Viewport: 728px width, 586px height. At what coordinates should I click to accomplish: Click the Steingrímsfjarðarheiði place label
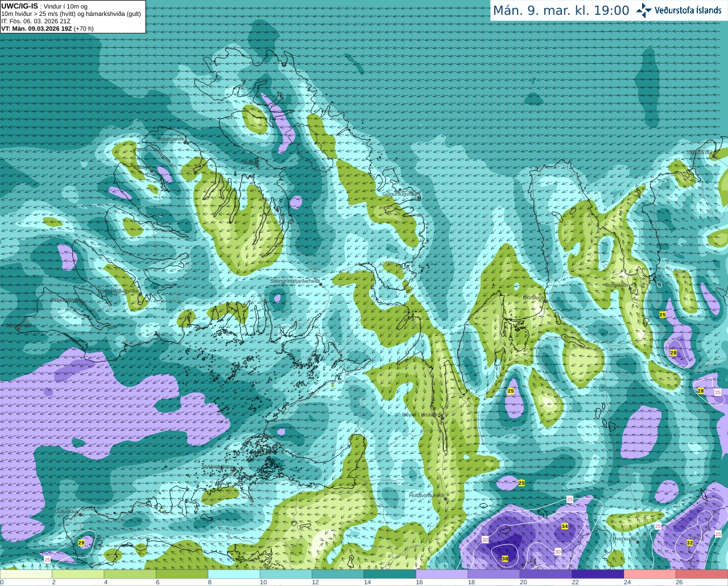pos(295,281)
